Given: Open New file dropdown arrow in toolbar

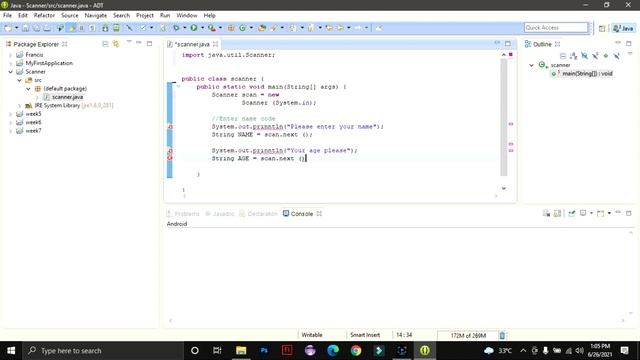Looking at the screenshot, I should coord(16,28).
